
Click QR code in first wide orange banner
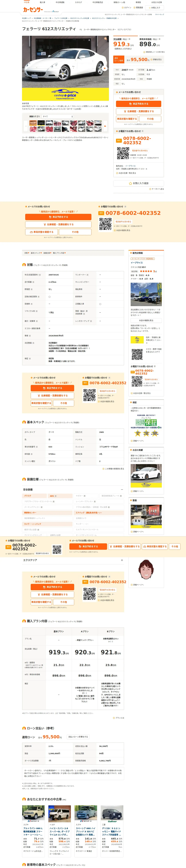105,224
